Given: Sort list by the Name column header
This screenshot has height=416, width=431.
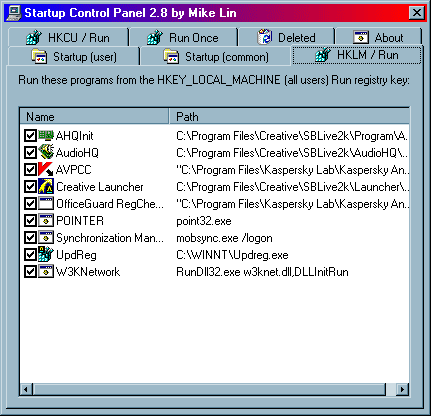Looking at the screenshot, I should (x=94, y=116).
